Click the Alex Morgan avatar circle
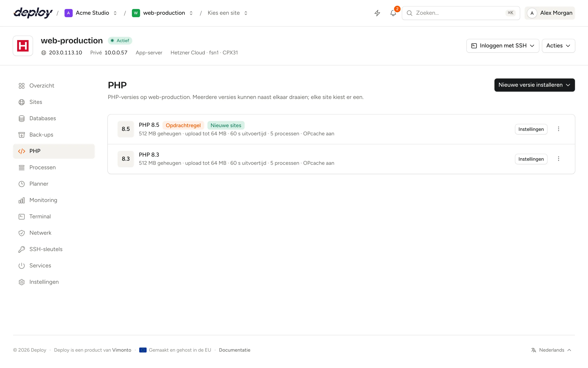 [x=532, y=13]
